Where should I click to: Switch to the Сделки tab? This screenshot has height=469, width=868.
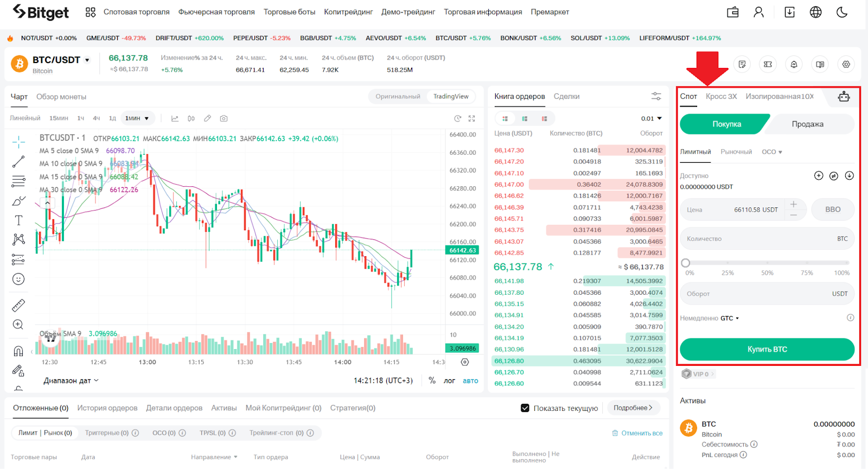tap(566, 97)
